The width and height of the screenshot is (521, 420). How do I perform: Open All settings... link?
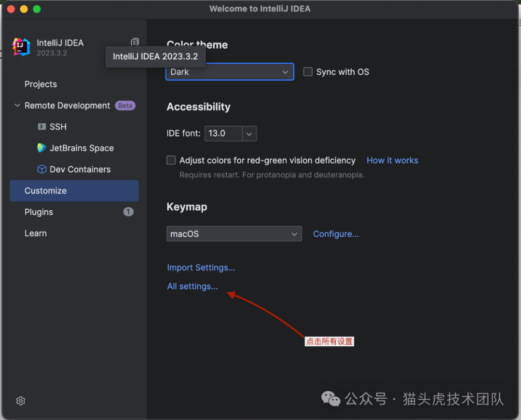click(192, 286)
